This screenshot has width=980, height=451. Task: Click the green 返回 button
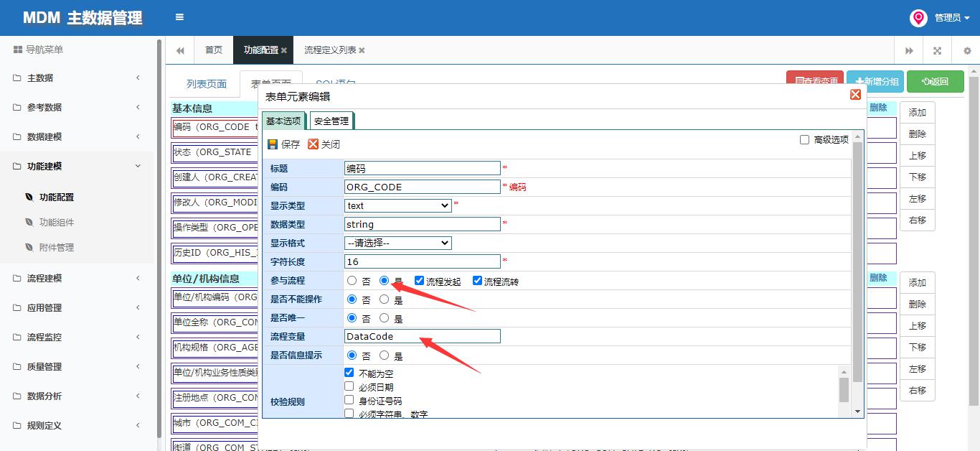click(x=936, y=82)
